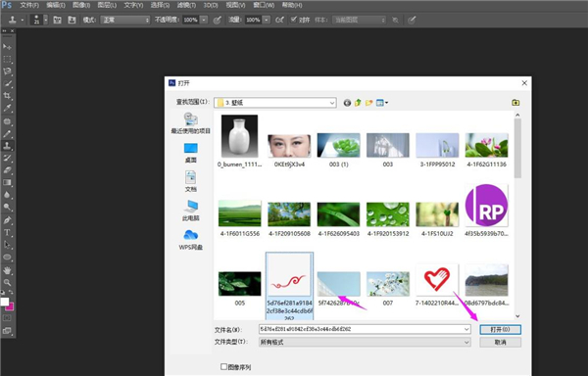The image size is (588, 376).
Task: Open the 滤镜 menu
Action: point(186,5)
